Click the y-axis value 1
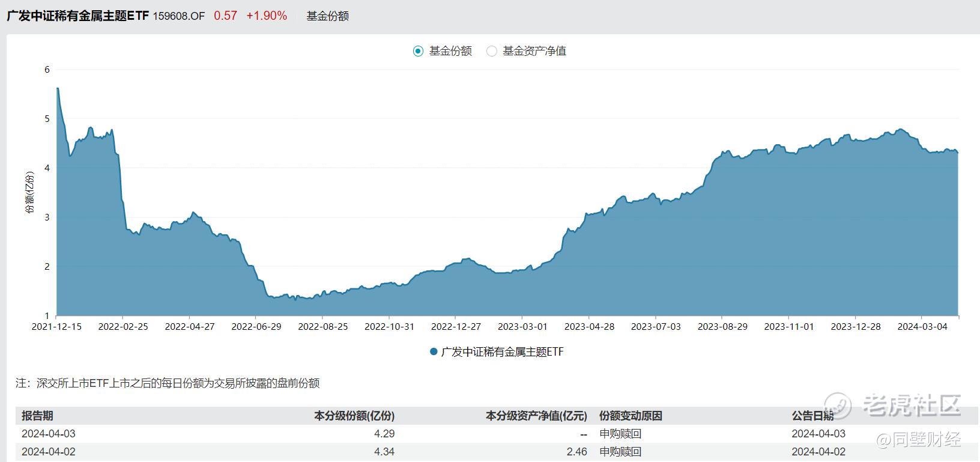The image size is (980, 462). (47, 316)
